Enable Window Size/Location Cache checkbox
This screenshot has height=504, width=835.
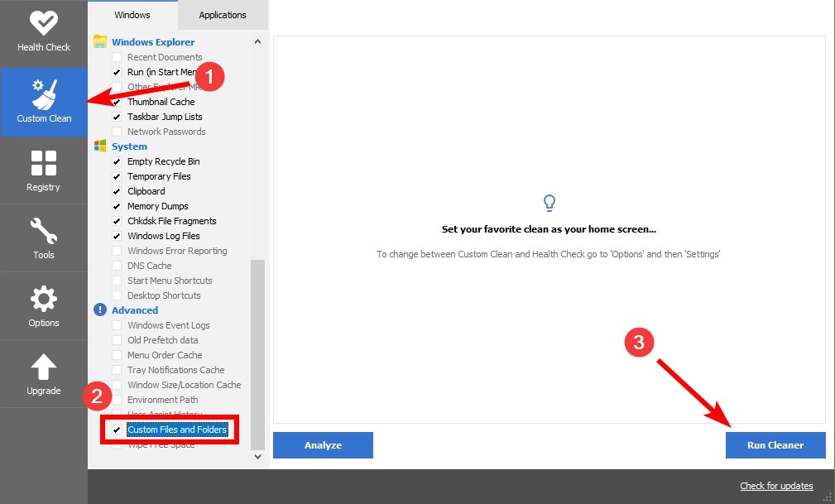click(x=117, y=385)
